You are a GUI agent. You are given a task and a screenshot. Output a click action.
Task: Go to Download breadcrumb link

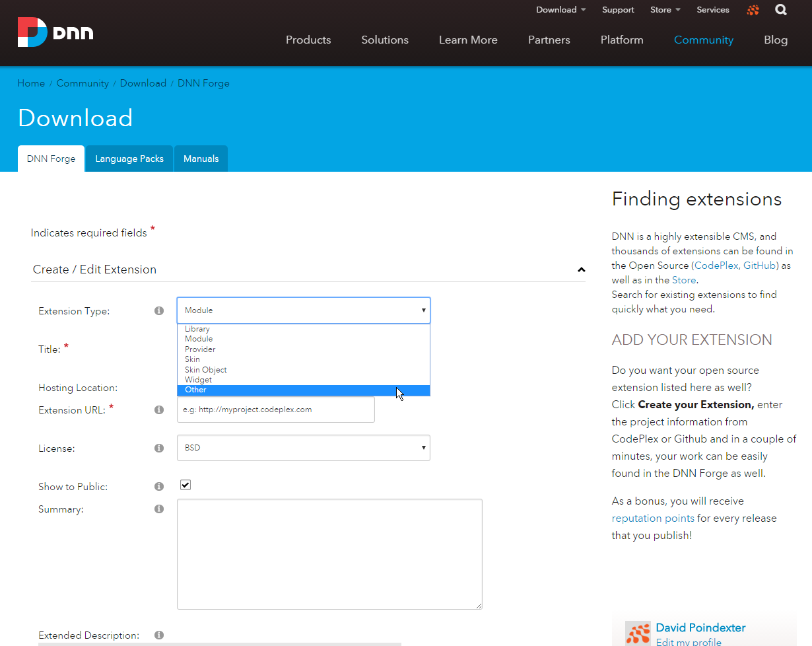point(143,83)
